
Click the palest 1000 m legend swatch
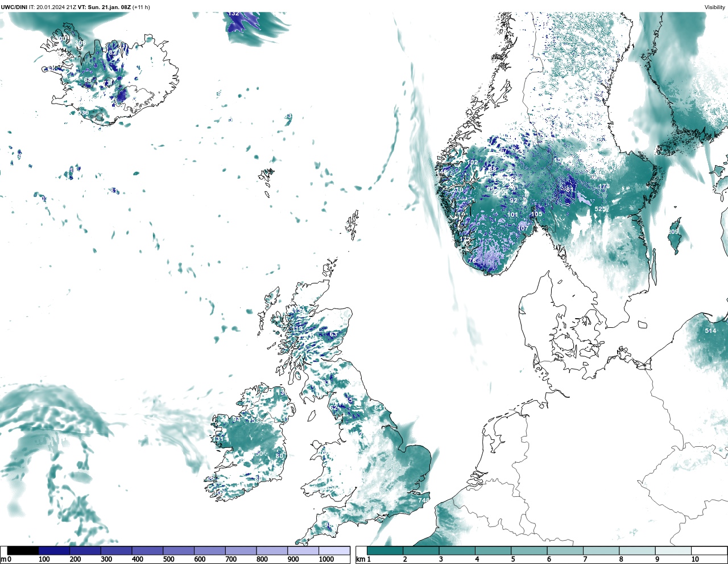coord(334,551)
